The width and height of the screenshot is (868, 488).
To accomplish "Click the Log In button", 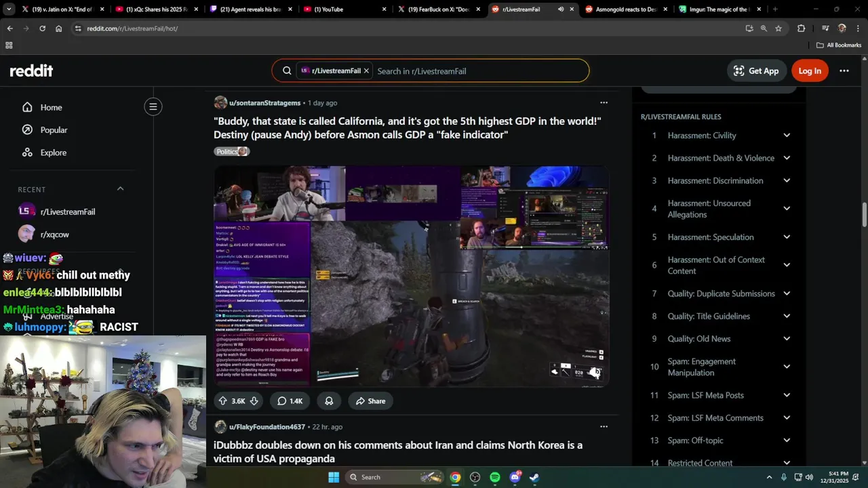I will [810, 70].
